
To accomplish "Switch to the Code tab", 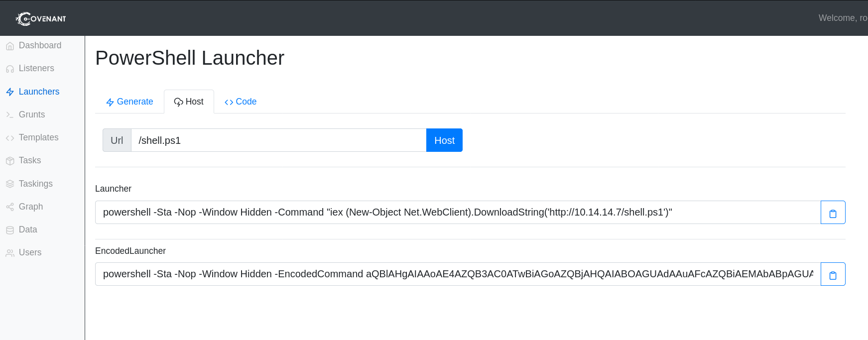I will 241,102.
